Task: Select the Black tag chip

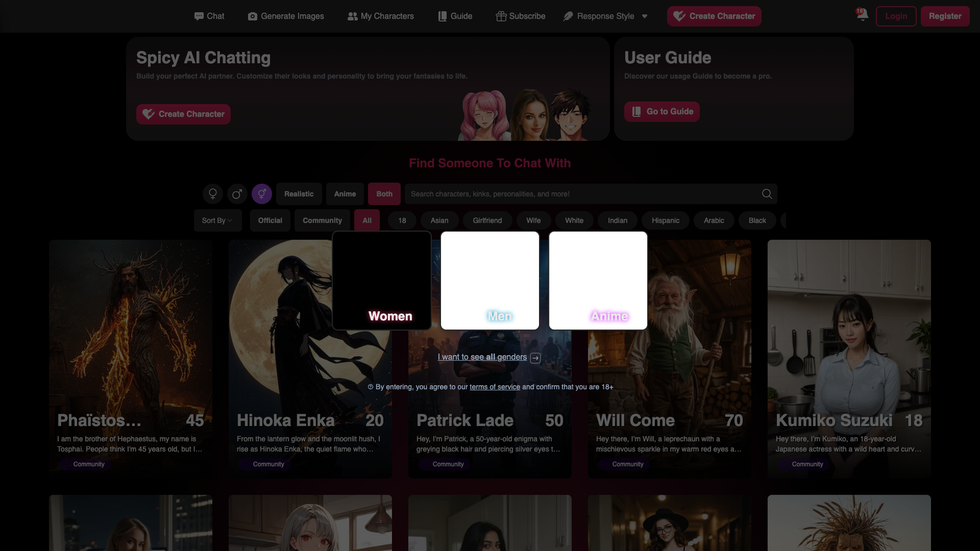Action: click(758, 220)
